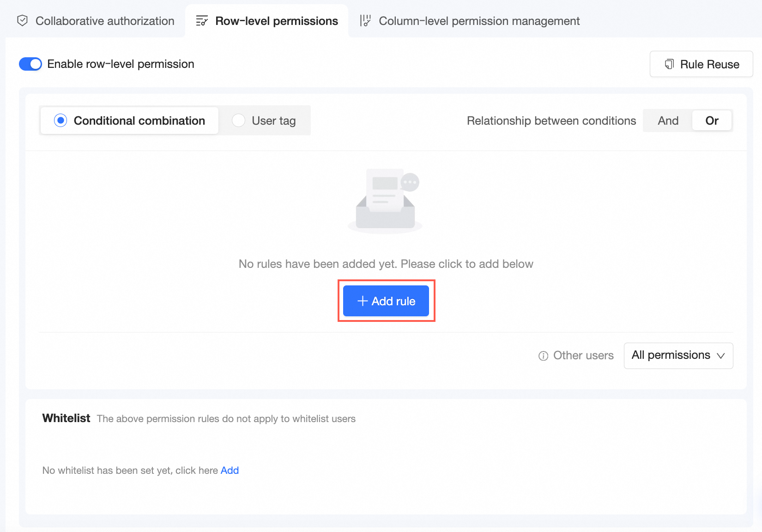Click the Add link to set whitelist
Viewport: 762px width, 532px height.
(230, 471)
